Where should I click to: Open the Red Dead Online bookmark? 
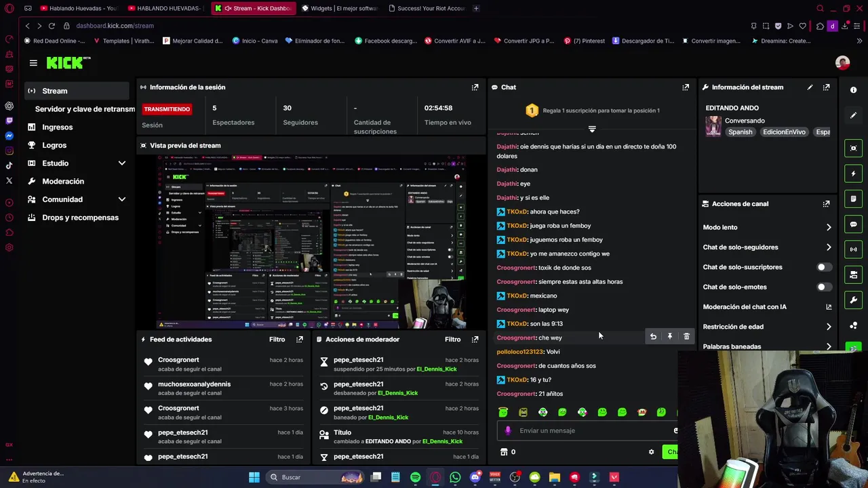coord(54,41)
